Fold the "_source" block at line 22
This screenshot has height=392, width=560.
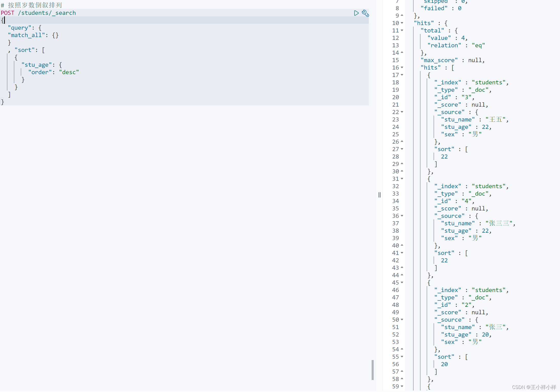[402, 112]
